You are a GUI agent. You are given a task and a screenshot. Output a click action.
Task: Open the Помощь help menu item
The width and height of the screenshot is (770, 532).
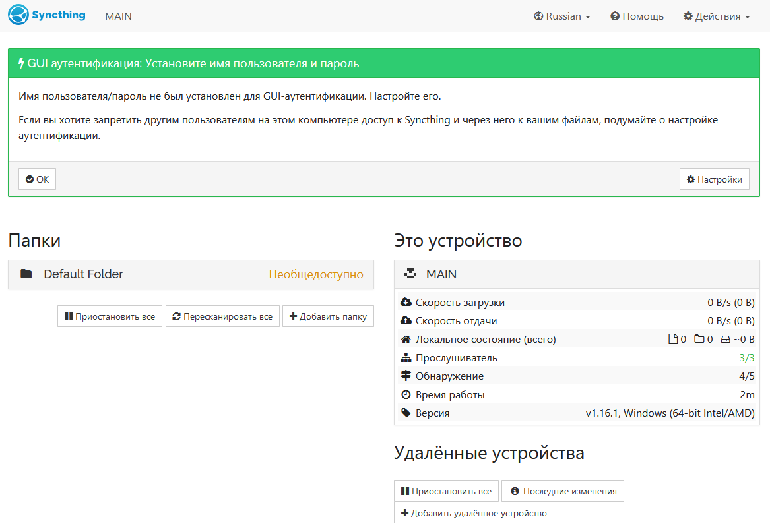pyautogui.click(x=637, y=16)
